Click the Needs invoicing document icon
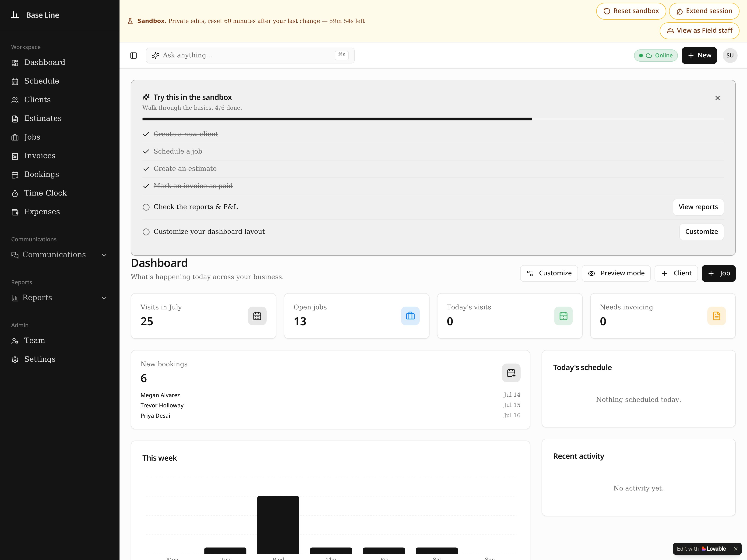Screen dimensions: 747x560 [x=717, y=316]
